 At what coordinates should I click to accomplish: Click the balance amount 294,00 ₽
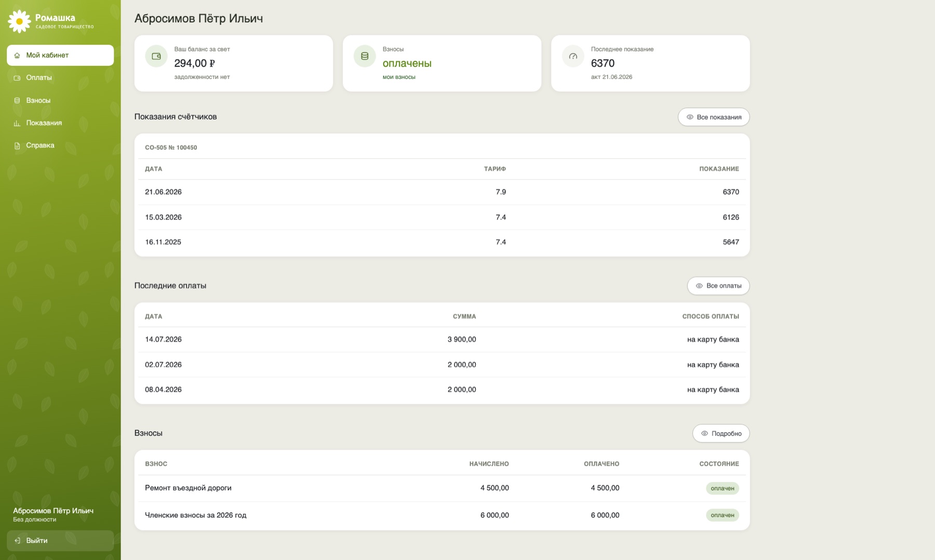pyautogui.click(x=194, y=63)
